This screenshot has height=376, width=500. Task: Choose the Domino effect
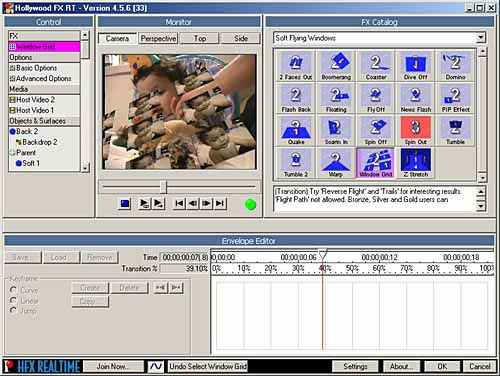[455, 66]
